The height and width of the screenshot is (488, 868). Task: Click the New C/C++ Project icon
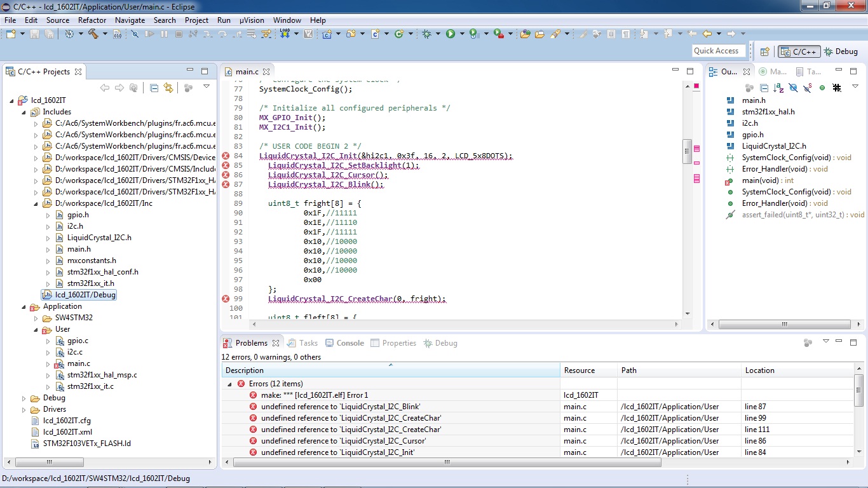327,34
